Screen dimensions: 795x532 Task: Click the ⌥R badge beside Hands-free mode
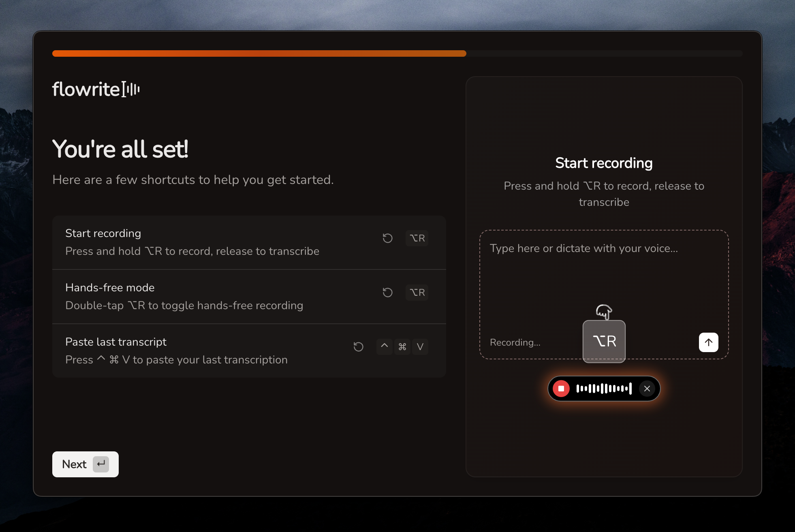click(x=417, y=293)
